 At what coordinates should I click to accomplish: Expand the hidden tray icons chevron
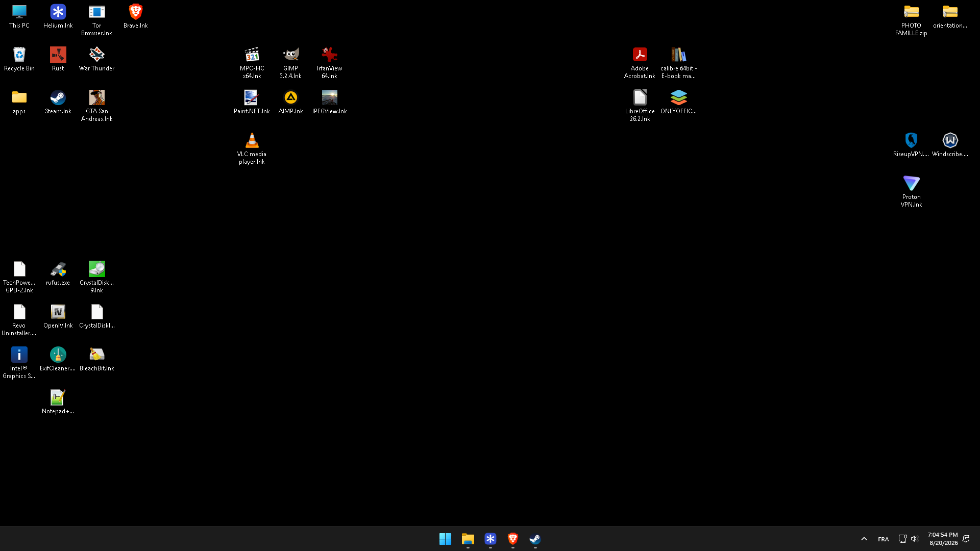tap(864, 539)
